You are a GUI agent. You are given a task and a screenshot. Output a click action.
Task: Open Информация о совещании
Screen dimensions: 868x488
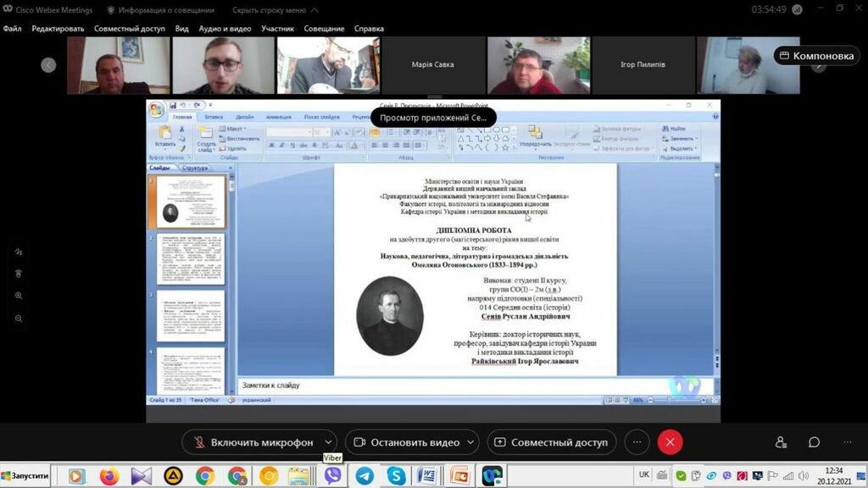click(159, 10)
